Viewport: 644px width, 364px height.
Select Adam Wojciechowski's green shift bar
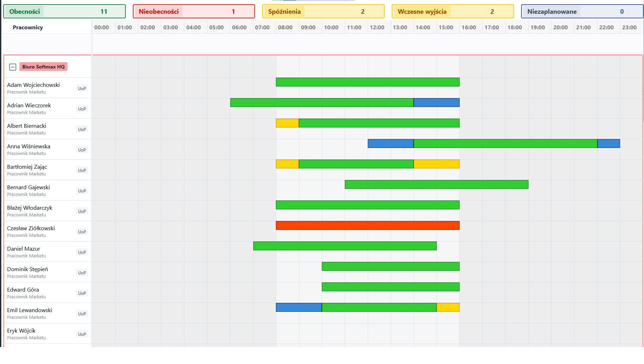[x=368, y=82]
